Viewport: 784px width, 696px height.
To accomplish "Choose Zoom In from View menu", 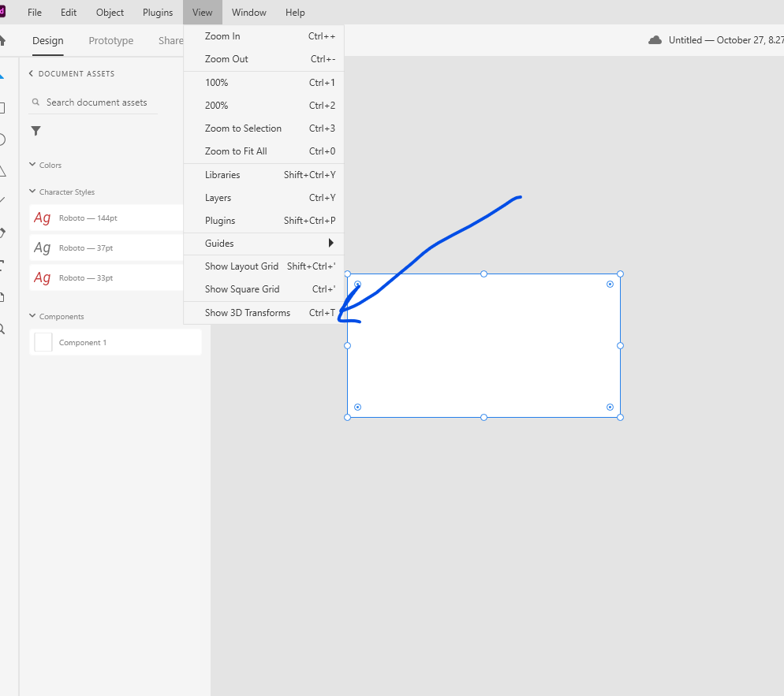I will [x=263, y=36].
